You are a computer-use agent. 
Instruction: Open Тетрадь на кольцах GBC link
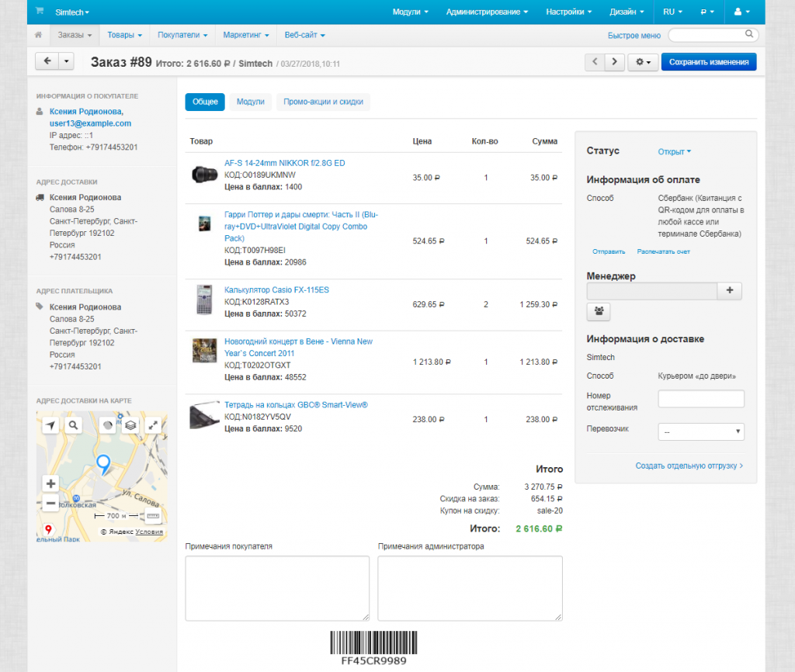point(296,405)
